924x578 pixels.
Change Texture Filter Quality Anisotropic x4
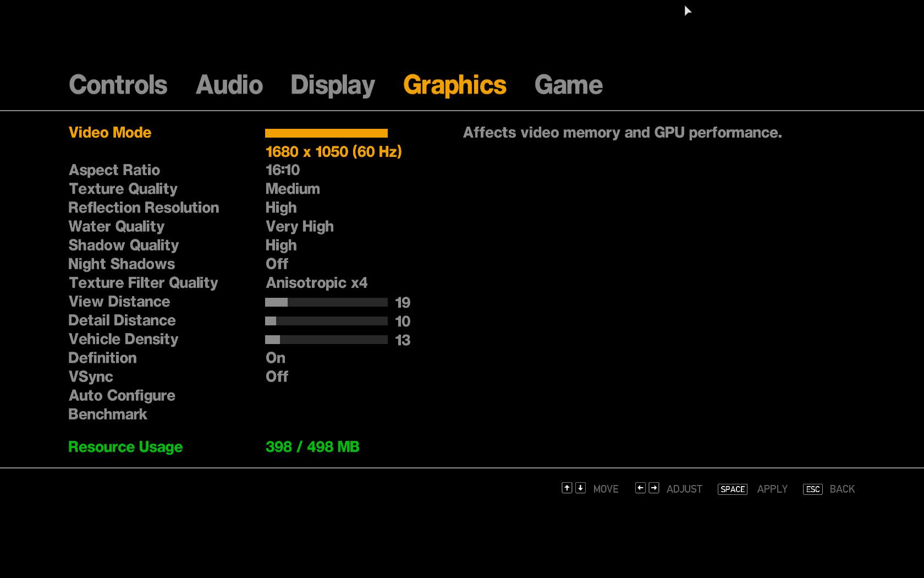tap(316, 283)
